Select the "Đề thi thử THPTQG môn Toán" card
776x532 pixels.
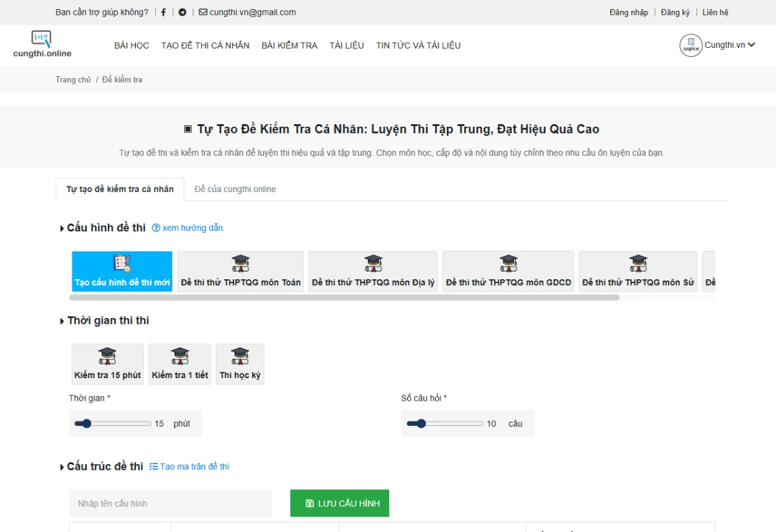pos(240,271)
